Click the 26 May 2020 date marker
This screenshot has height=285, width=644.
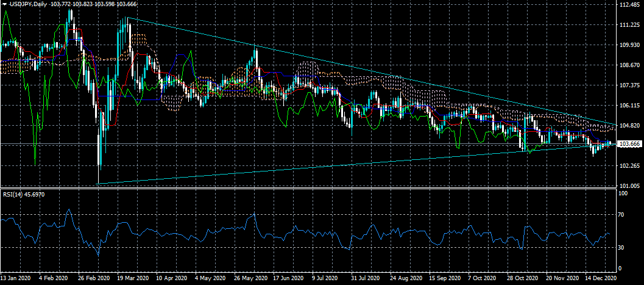click(251, 276)
